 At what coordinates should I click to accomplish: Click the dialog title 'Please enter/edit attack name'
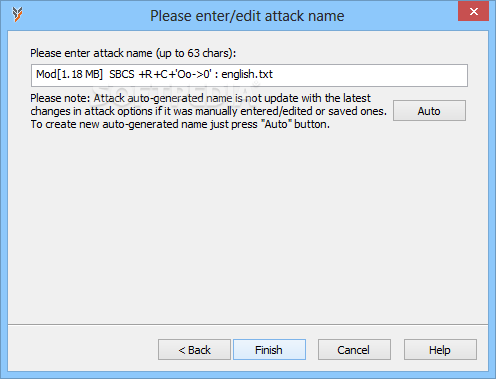(x=247, y=16)
